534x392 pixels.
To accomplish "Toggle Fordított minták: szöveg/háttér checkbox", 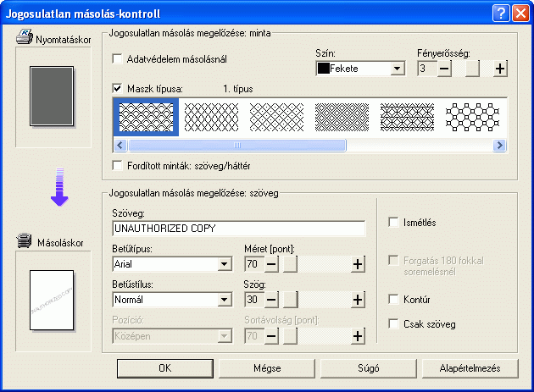I will [x=118, y=166].
